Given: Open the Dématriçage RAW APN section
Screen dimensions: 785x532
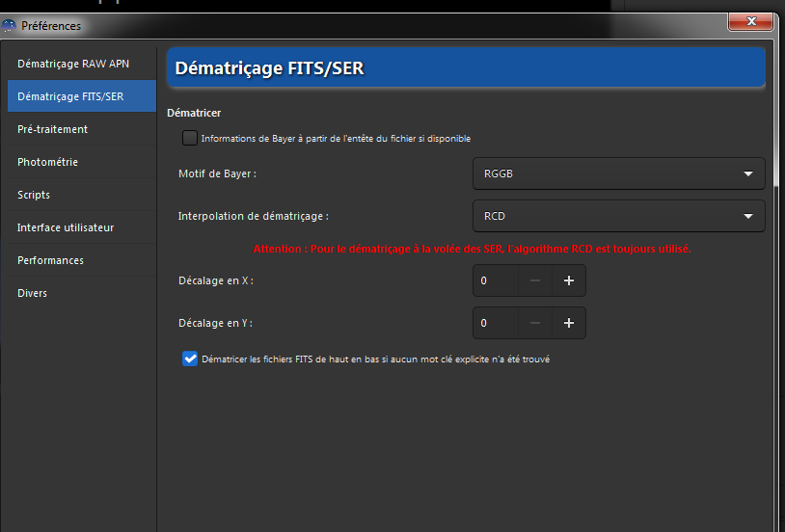Looking at the screenshot, I should coord(82,64).
